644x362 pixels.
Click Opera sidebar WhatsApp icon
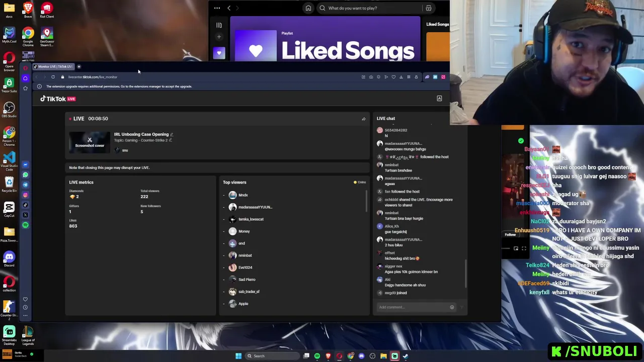pos(25,174)
